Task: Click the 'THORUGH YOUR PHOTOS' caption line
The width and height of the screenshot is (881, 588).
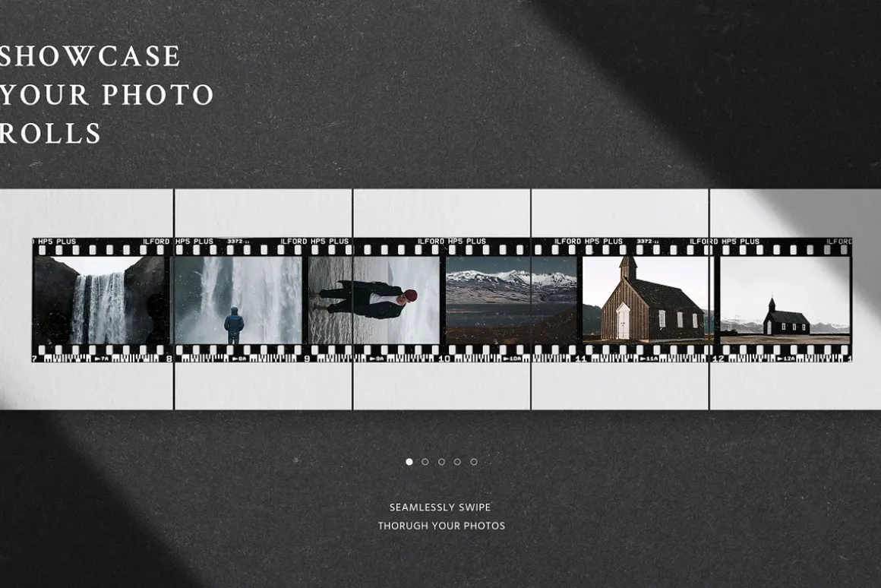Action: click(441, 526)
